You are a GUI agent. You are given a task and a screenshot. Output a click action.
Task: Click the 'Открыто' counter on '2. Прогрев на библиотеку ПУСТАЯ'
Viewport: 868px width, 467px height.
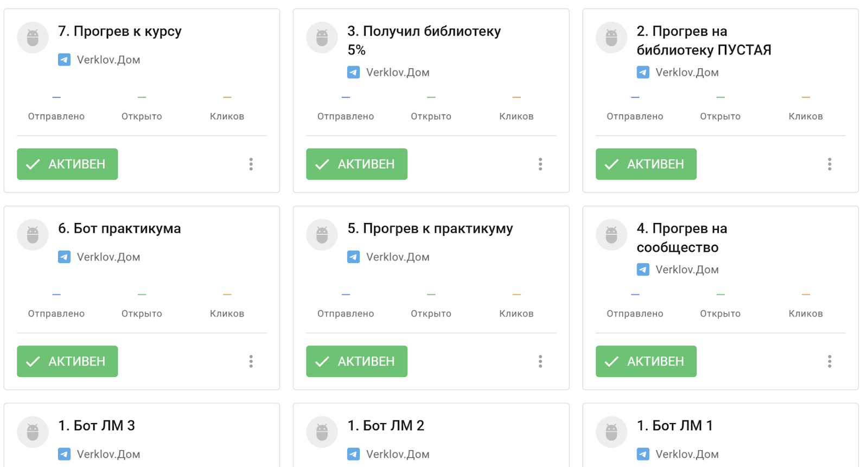point(720,116)
